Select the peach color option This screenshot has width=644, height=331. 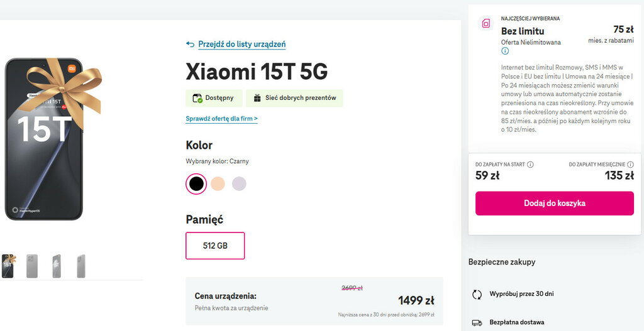(x=218, y=183)
